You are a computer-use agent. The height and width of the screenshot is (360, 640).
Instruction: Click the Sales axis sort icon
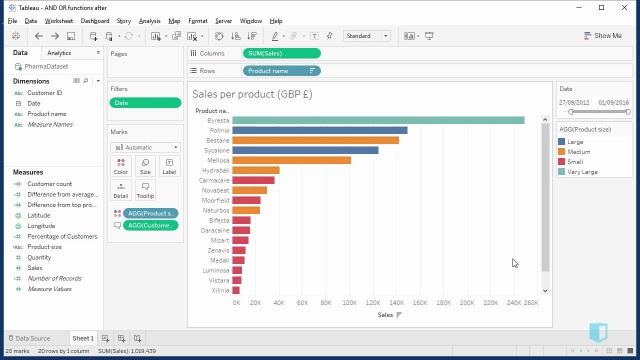point(399,315)
